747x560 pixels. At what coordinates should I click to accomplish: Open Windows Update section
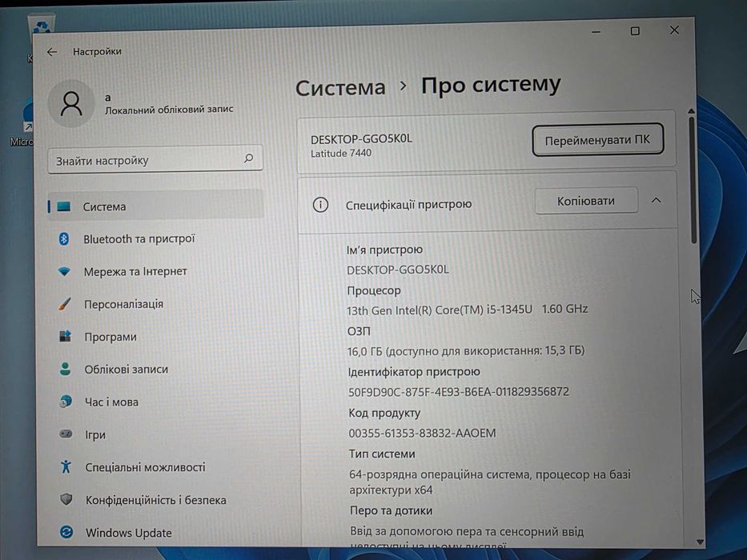coord(156,532)
